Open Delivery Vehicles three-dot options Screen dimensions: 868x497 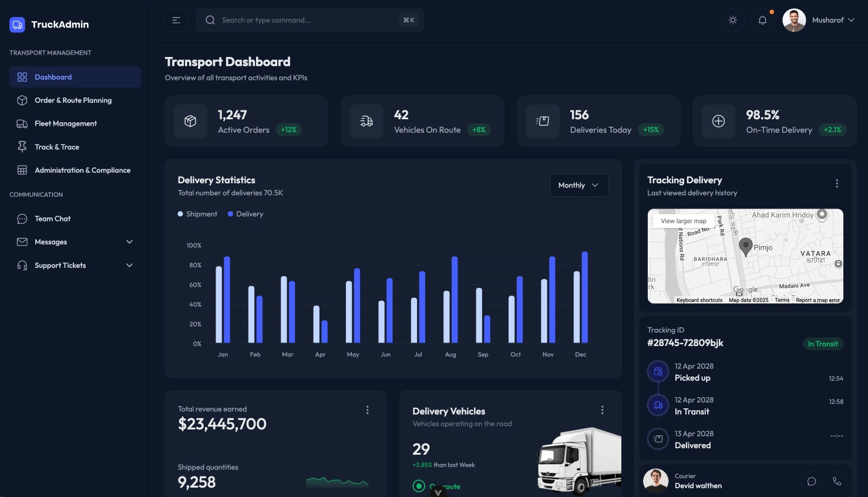coord(602,410)
